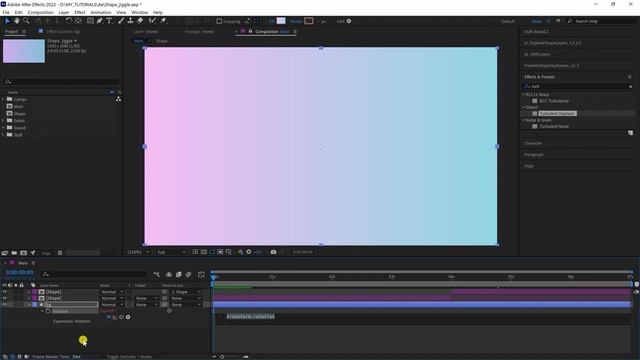
Task: Select the Rotation tool
Action: pyautogui.click(x=69, y=21)
